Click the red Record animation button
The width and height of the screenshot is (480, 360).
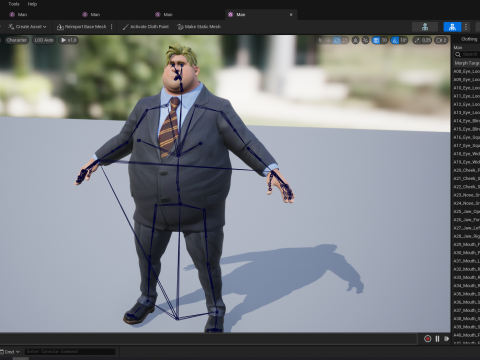coord(428,339)
